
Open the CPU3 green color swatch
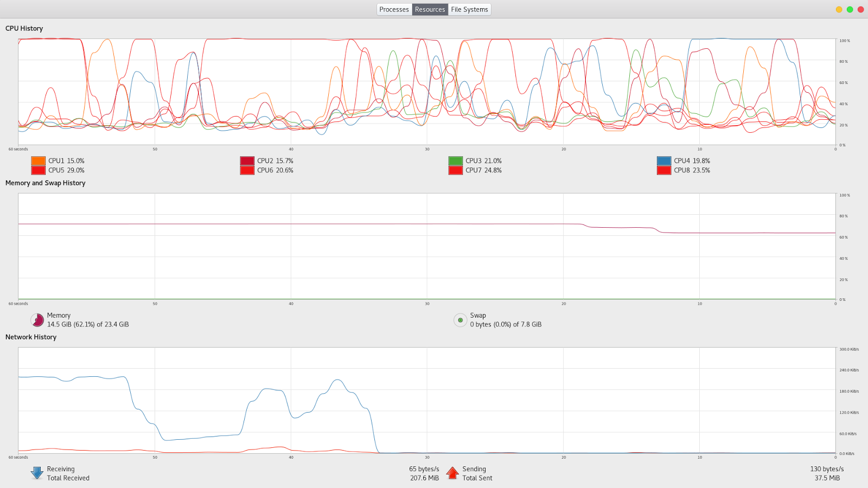click(456, 160)
